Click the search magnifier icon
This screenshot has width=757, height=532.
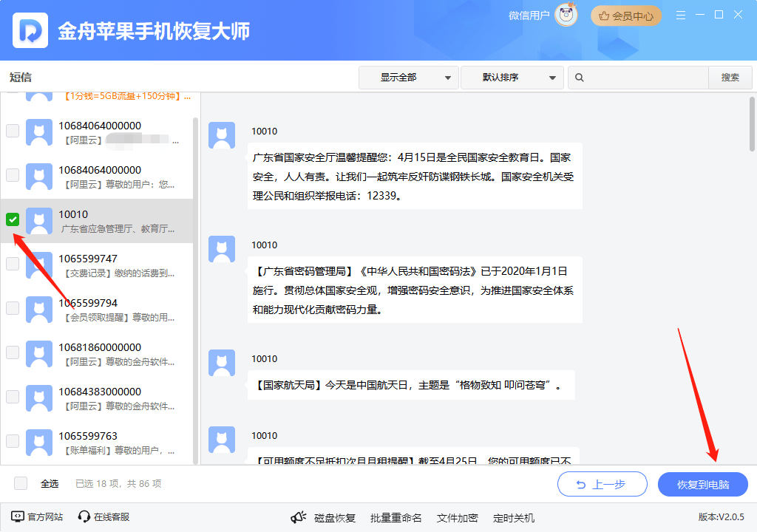580,78
